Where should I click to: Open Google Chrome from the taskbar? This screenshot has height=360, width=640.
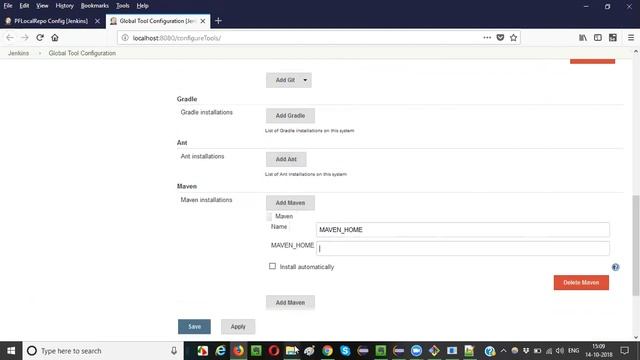pos(327,351)
